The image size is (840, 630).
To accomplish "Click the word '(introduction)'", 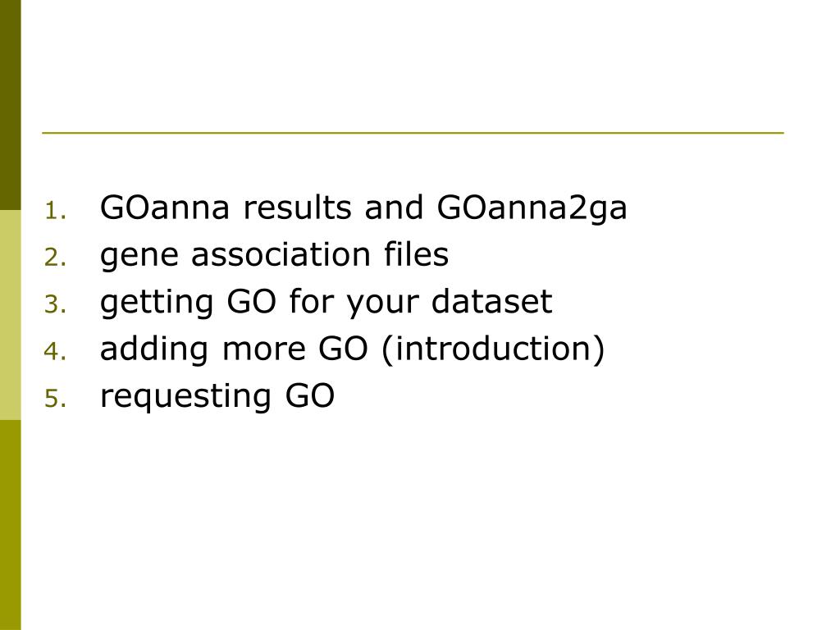I will click(x=493, y=349).
